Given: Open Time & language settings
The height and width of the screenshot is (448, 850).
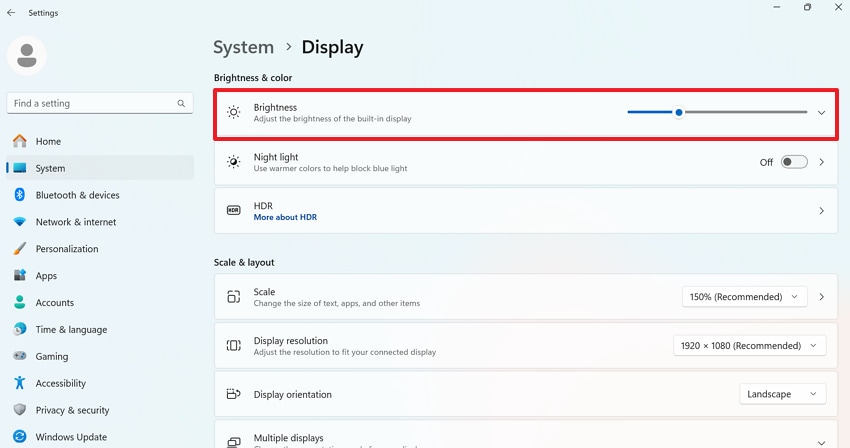Looking at the screenshot, I should pos(100,329).
